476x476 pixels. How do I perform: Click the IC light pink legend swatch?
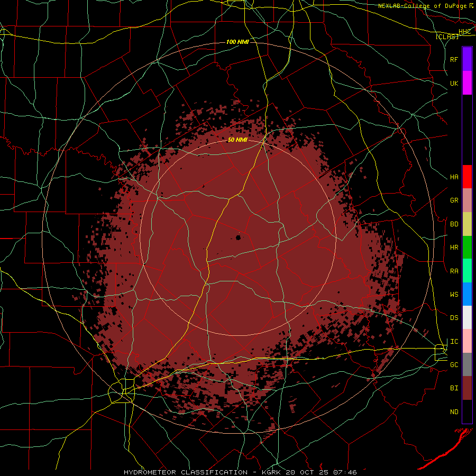point(467,341)
